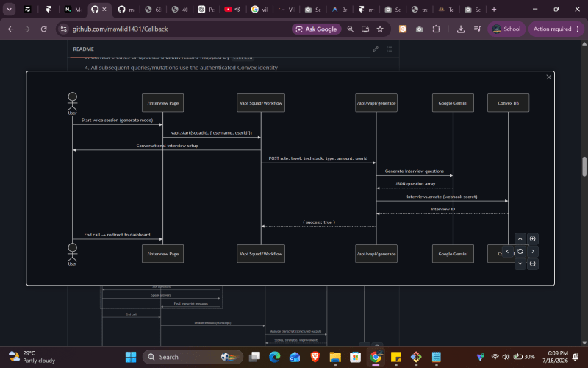Open Chrome downloads
This screenshot has height=368, width=588.
tap(461, 29)
